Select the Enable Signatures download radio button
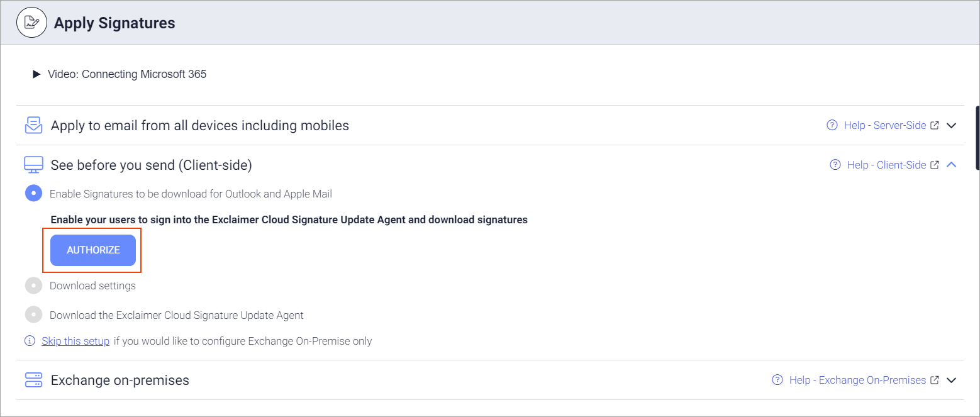 (x=33, y=193)
